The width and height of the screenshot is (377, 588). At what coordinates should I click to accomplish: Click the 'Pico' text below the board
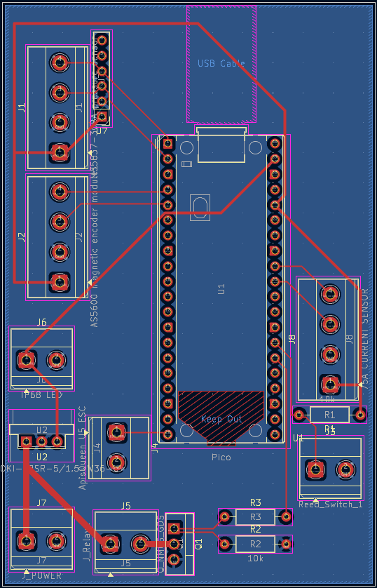click(x=221, y=457)
